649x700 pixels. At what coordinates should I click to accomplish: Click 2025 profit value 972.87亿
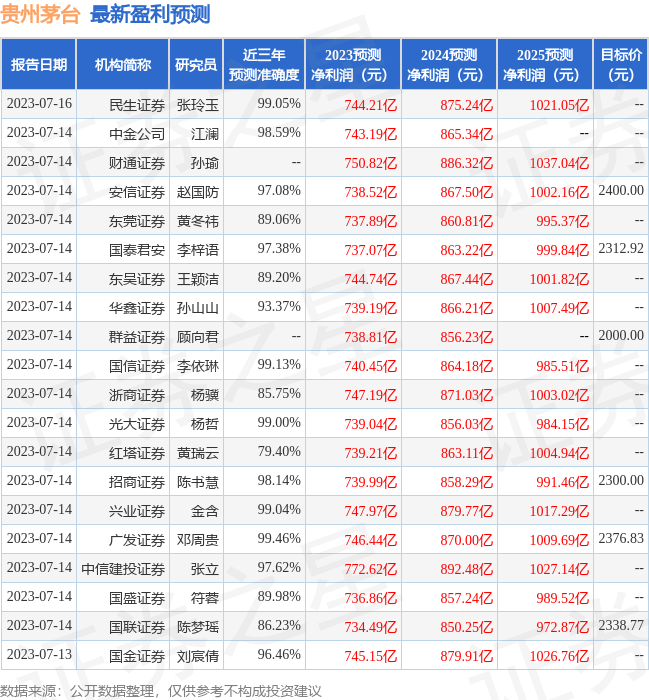pyautogui.click(x=562, y=628)
